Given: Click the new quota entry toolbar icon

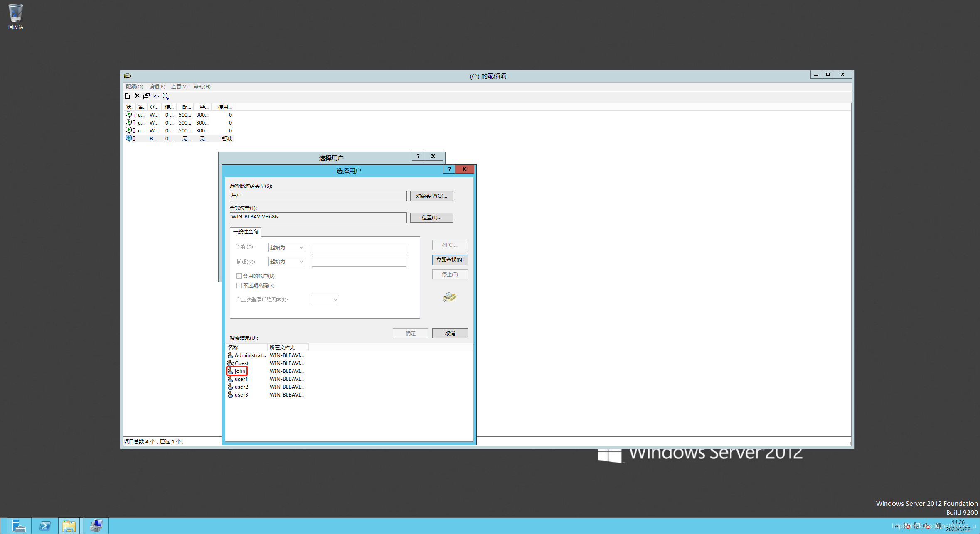Looking at the screenshot, I should 128,96.
